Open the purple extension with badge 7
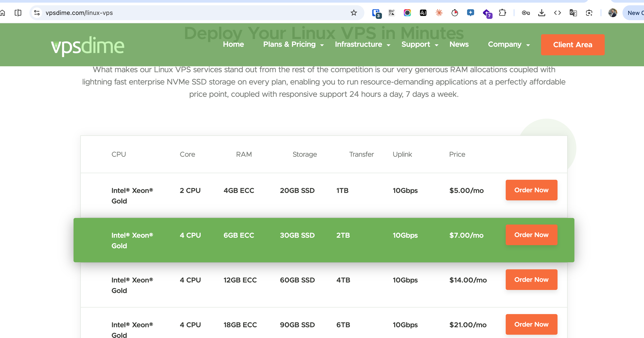 point(487,14)
